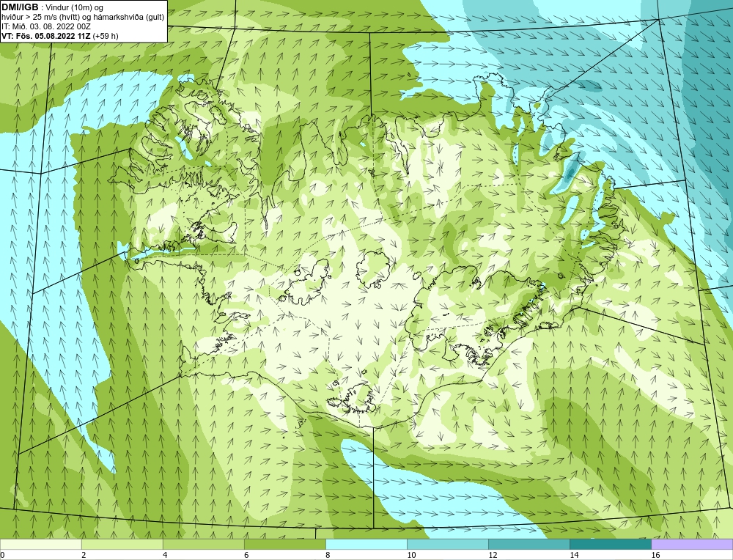The image size is (733, 560).
Task: Click the 8–10 m/s pale cyan legend swatch
Action: tap(366, 544)
